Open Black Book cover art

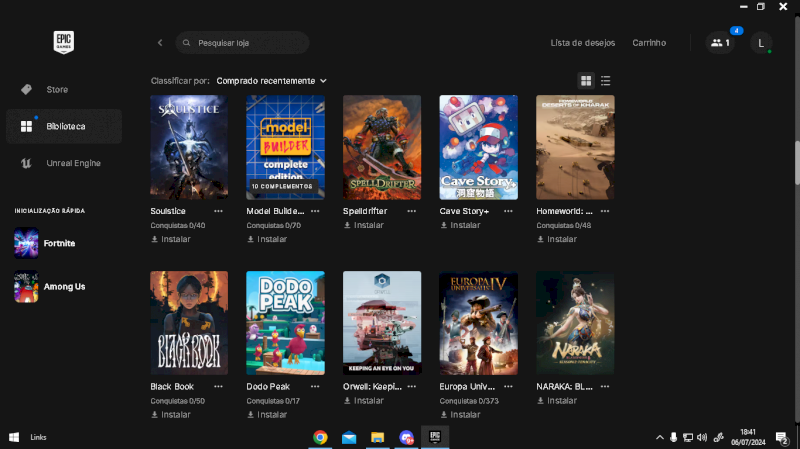tap(189, 323)
